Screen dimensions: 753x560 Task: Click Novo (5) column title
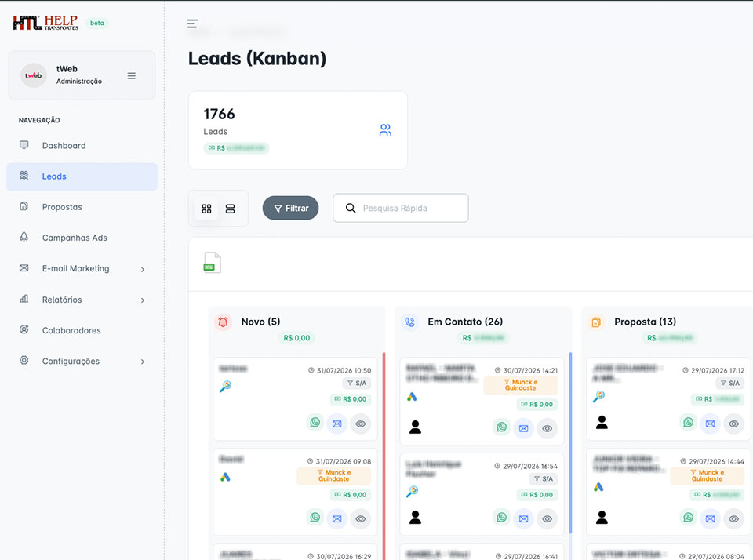click(x=260, y=322)
